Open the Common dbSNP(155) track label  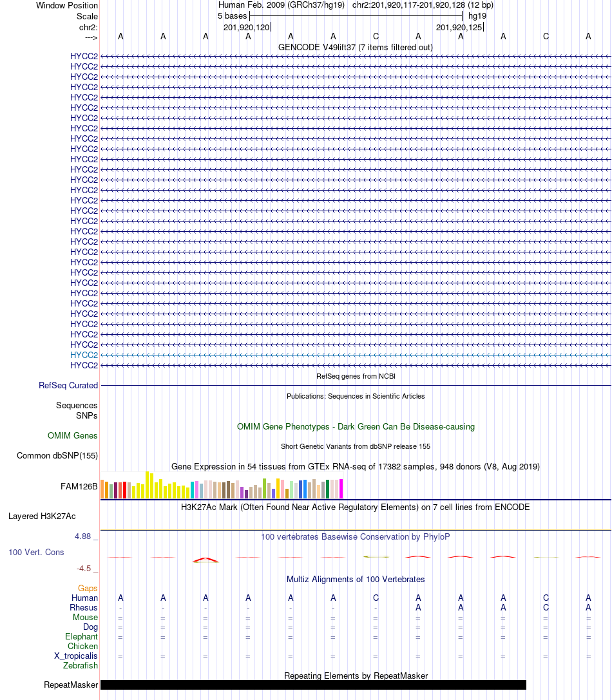[57, 456]
